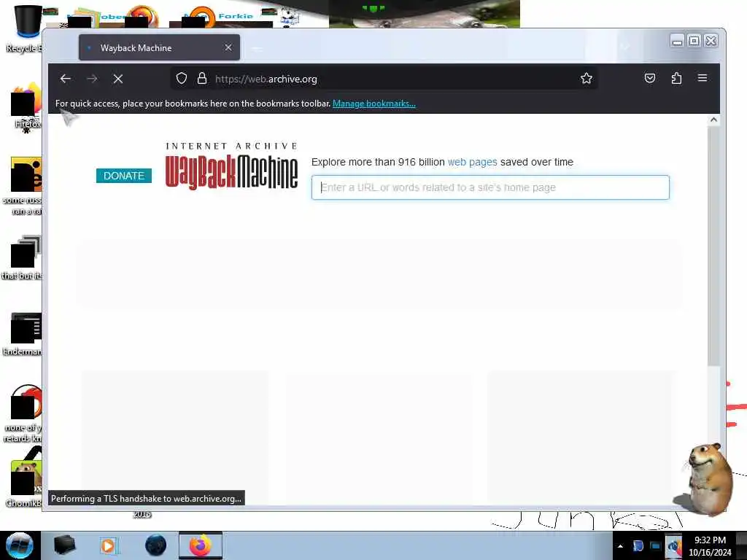The image size is (747, 560).
Task: Open the dark globe taskbar icon
Action: click(156, 545)
